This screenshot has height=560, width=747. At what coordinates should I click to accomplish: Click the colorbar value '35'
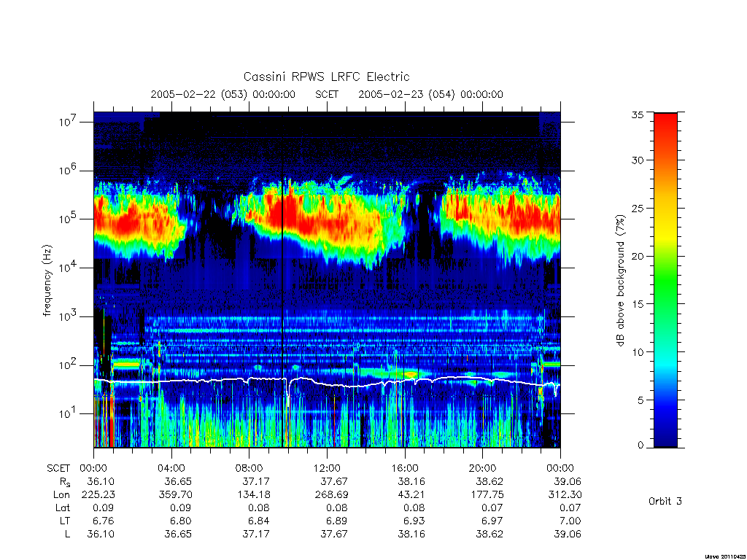[x=638, y=114]
